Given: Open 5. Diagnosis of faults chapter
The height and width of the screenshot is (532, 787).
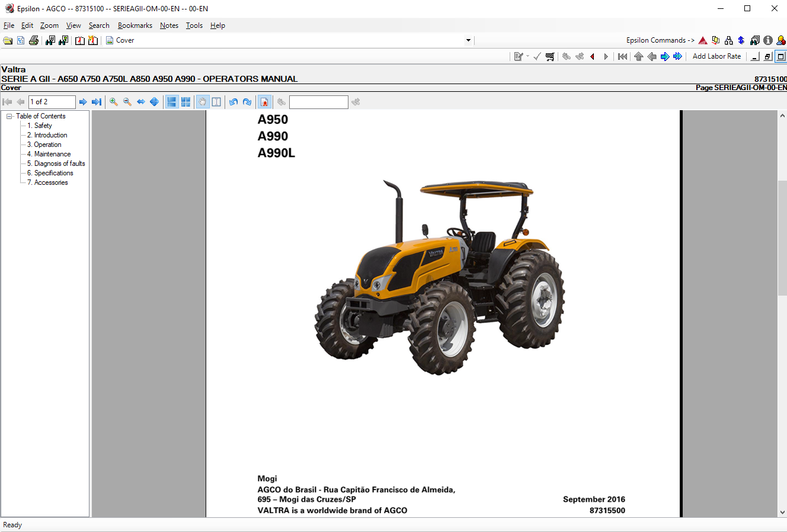Looking at the screenshot, I should point(56,164).
